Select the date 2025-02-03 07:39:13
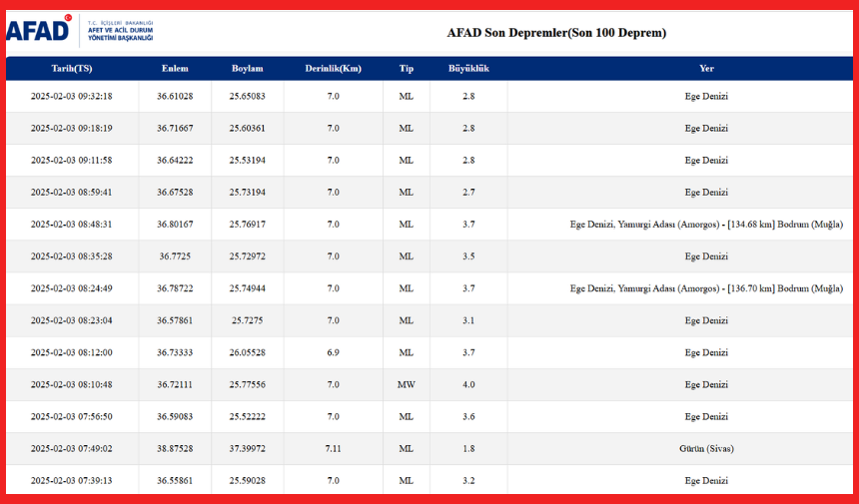Viewport: 859px width, 504px height. click(72, 480)
